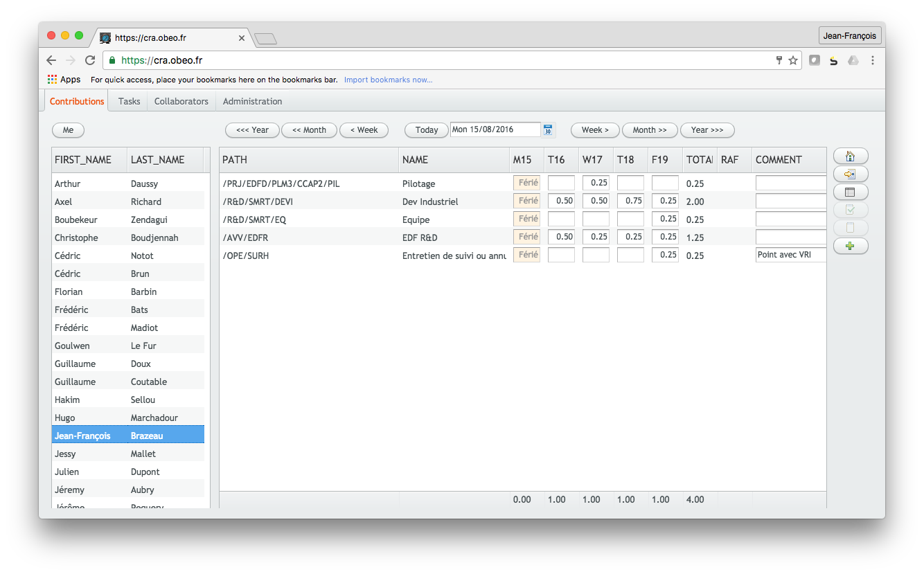The width and height of the screenshot is (924, 574).
Task: Click the F19 field in the Equipe row
Action: pos(665,219)
